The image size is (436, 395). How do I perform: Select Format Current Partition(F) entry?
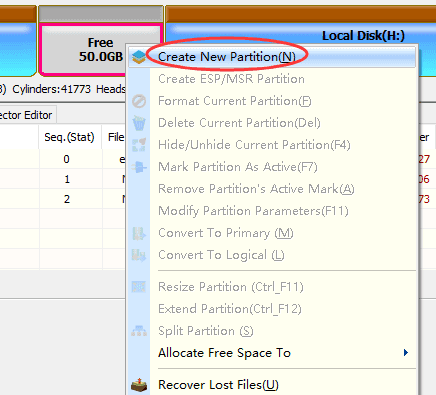[x=273, y=101]
